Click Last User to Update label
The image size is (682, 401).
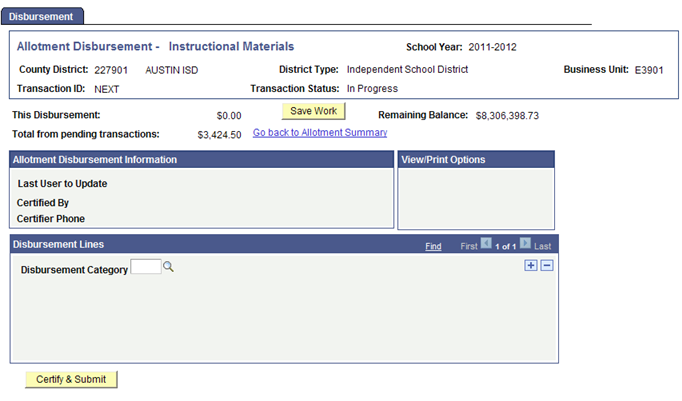pyautogui.click(x=62, y=184)
